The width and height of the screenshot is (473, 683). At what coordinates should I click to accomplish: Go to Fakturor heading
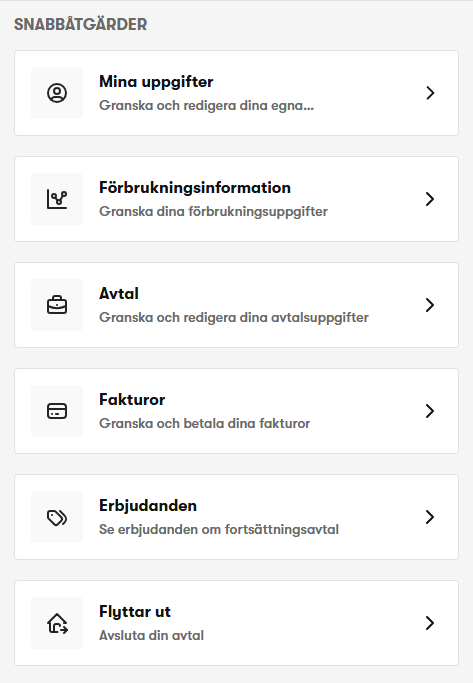(x=132, y=399)
